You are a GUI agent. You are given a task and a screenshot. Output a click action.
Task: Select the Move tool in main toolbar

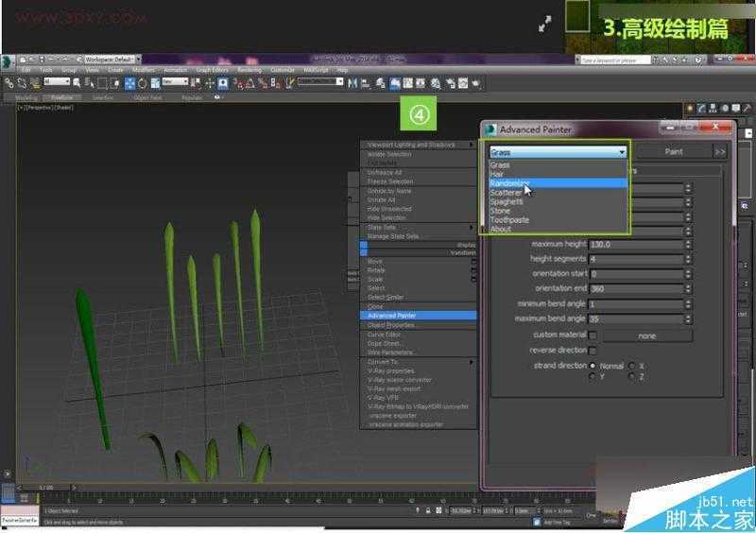pyautogui.click(x=129, y=83)
